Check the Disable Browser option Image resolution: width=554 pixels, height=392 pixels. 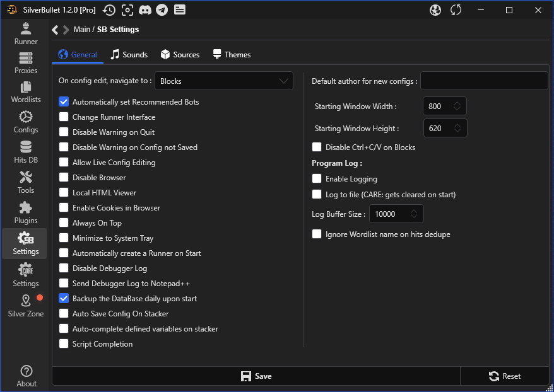64,178
